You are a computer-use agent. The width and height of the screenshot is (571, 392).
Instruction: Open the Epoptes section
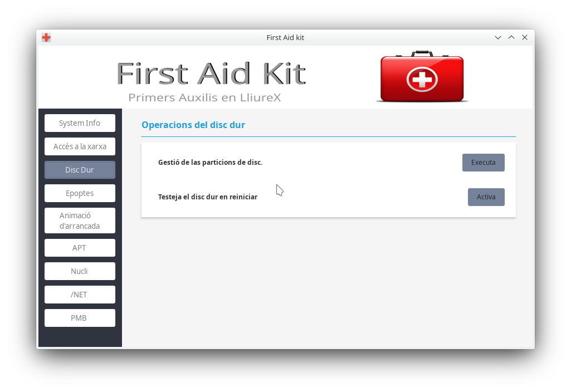(80, 193)
